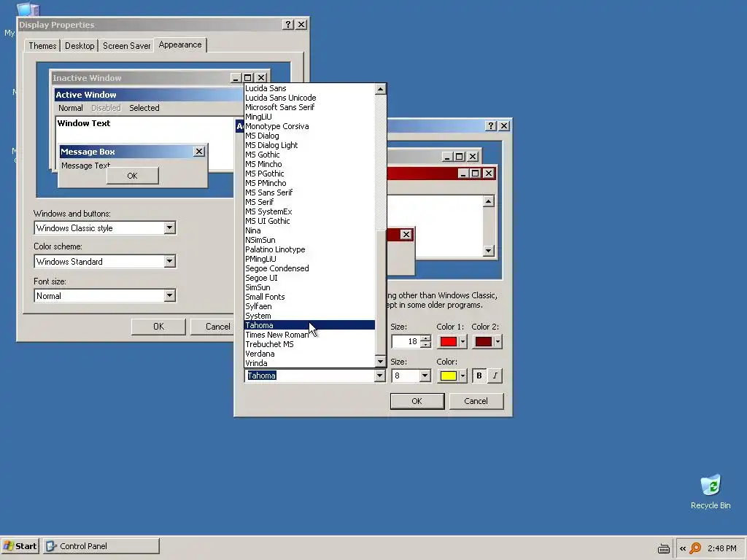747x560 pixels.
Task: Select the Appearance tab
Action: tap(180, 44)
